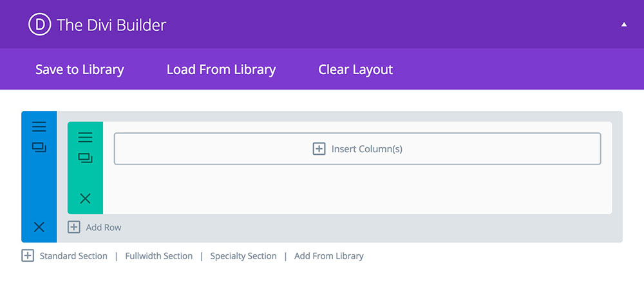Remove the green row with X icon
The image size is (644, 296).
pyautogui.click(x=85, y=199)
